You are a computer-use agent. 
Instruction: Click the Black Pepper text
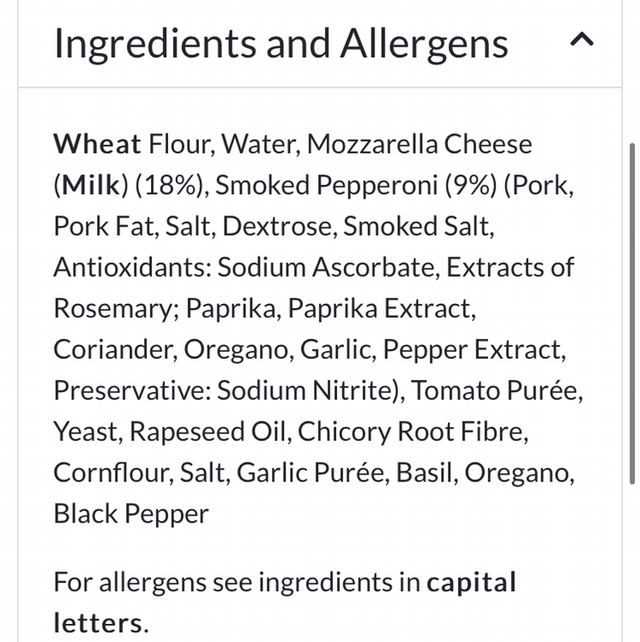[x=131, y=514]
